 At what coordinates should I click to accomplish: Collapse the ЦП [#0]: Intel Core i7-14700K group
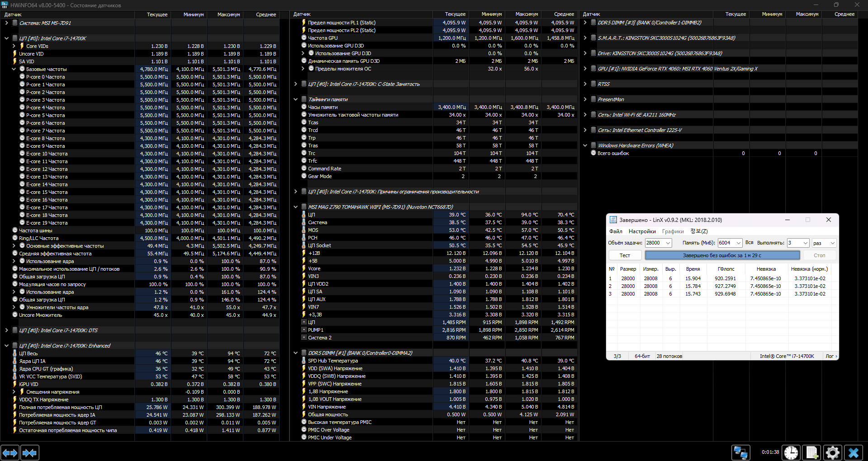[6, 38]
